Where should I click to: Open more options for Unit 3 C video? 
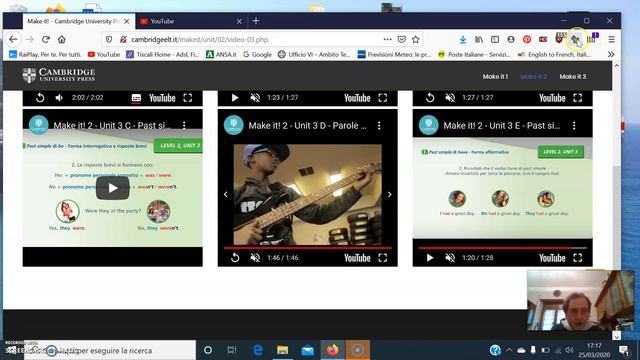pyautogui.click(x=184, y=125)
